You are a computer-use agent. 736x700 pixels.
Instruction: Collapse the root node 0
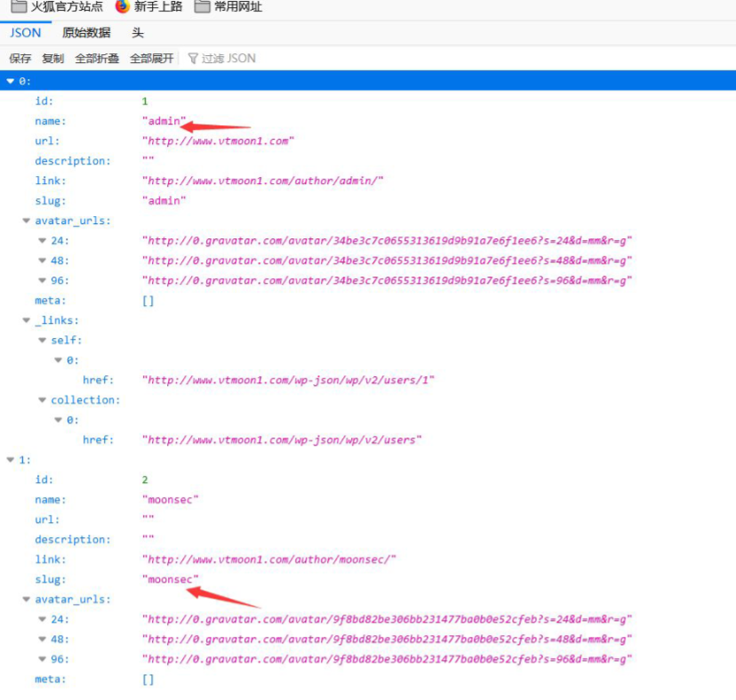click(11, 81)
